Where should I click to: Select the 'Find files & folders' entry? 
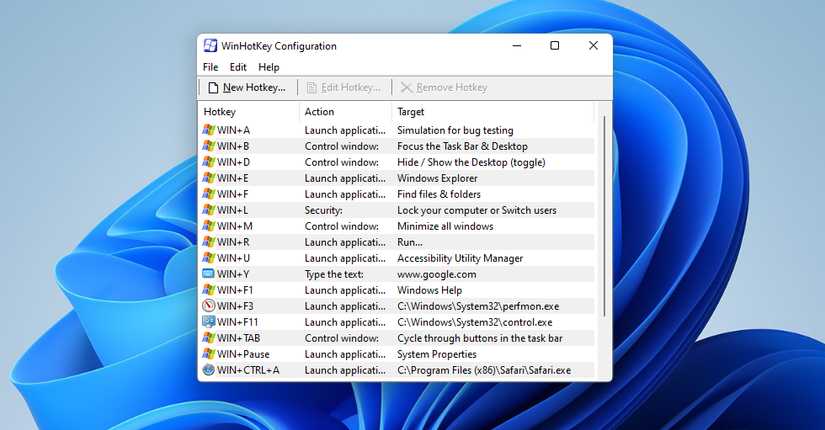[x=439, y=194]
